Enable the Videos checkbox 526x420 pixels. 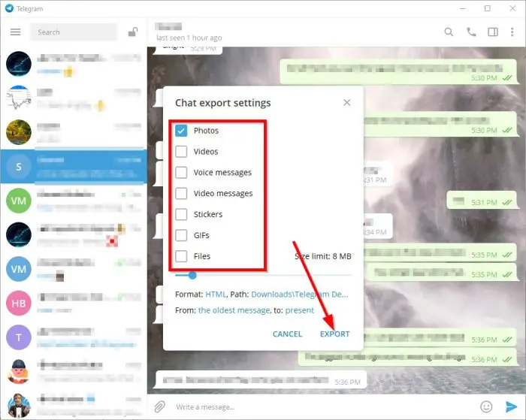point(181,151)
